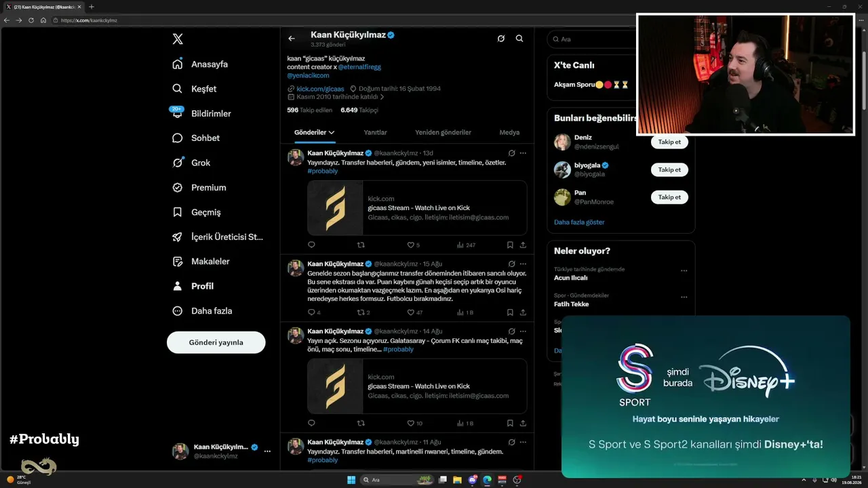Share the 13d post
The width and height of the screenshot is (868, 488).
point(523,245)
